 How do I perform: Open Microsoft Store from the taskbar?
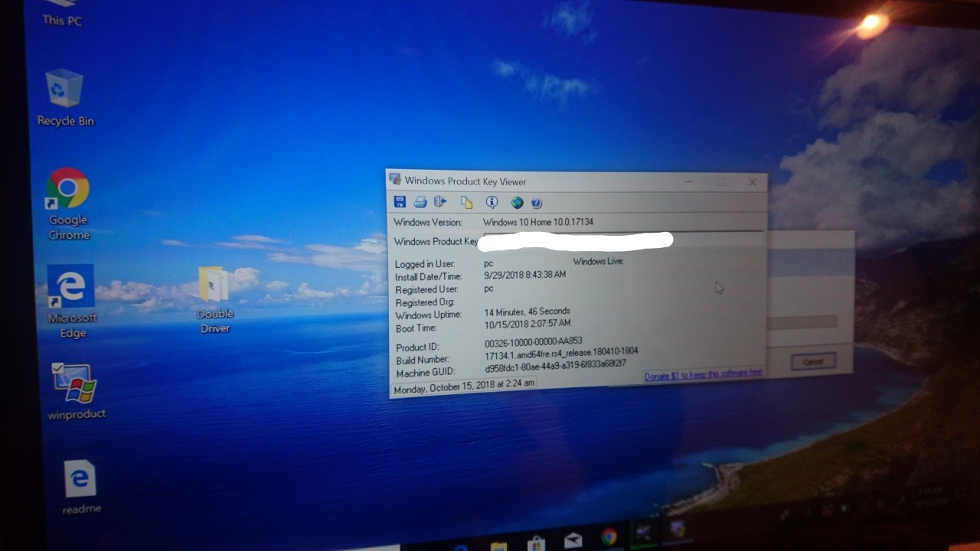point(536,543)
